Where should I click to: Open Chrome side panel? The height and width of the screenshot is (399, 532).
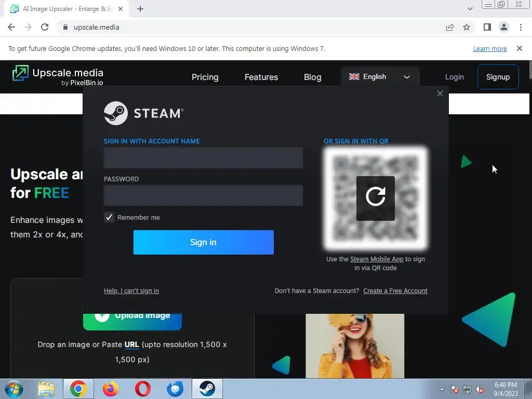(x=487, y=27)
